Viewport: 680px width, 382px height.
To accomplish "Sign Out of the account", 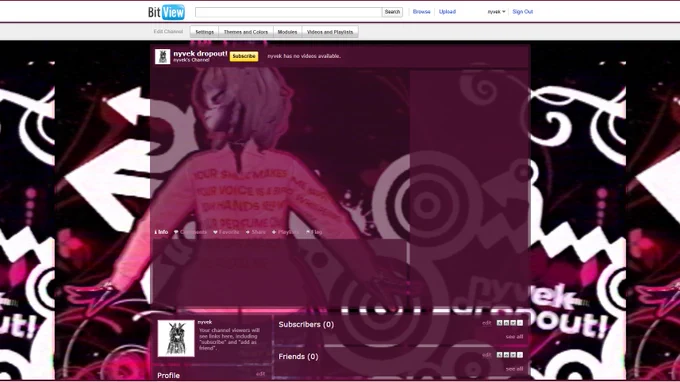I will [x=523, y=12].
